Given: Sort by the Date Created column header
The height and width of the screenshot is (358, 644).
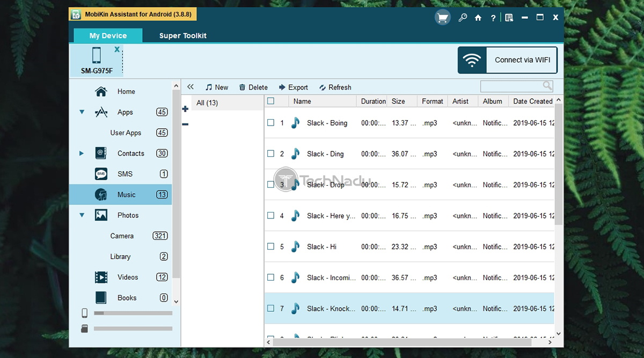Looking at the screenshot, I should pos(532,101).
